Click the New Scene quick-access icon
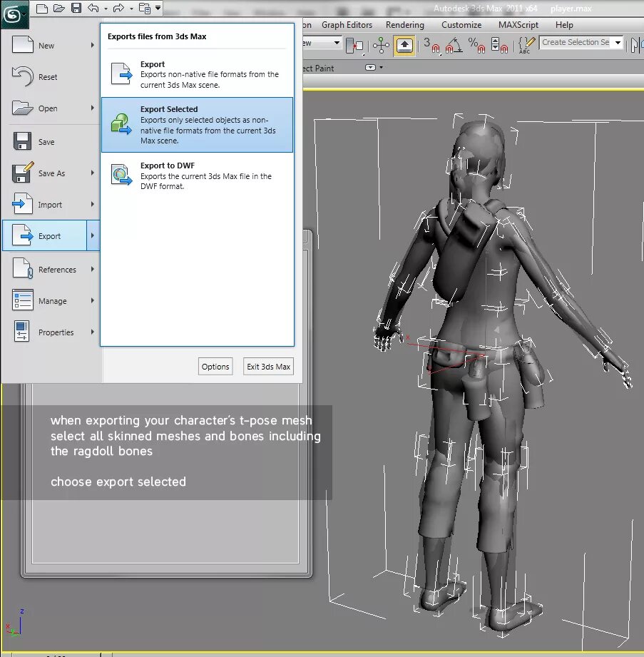 [x=42, y=8]
